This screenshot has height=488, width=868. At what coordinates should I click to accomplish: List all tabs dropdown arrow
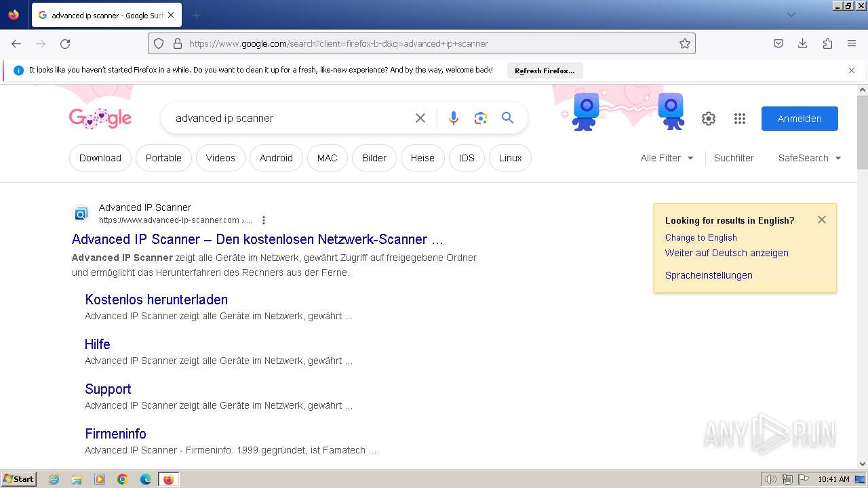[791, 15]
